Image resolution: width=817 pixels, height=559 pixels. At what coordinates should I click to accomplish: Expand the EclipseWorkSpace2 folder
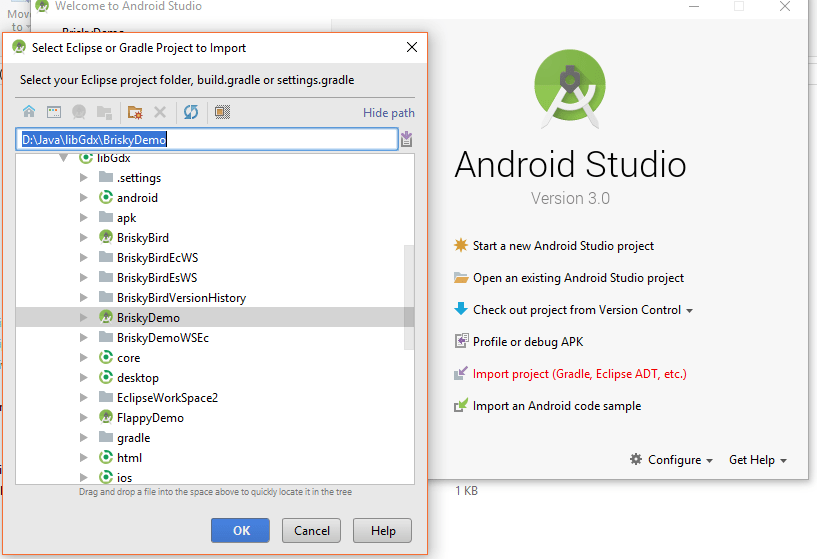83,397
